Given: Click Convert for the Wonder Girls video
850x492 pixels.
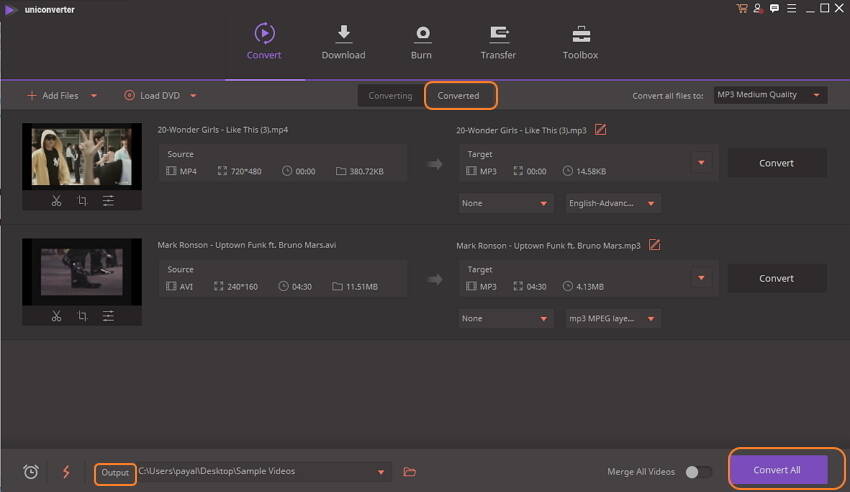Looking at the screenshot, I should coord(776,163).
